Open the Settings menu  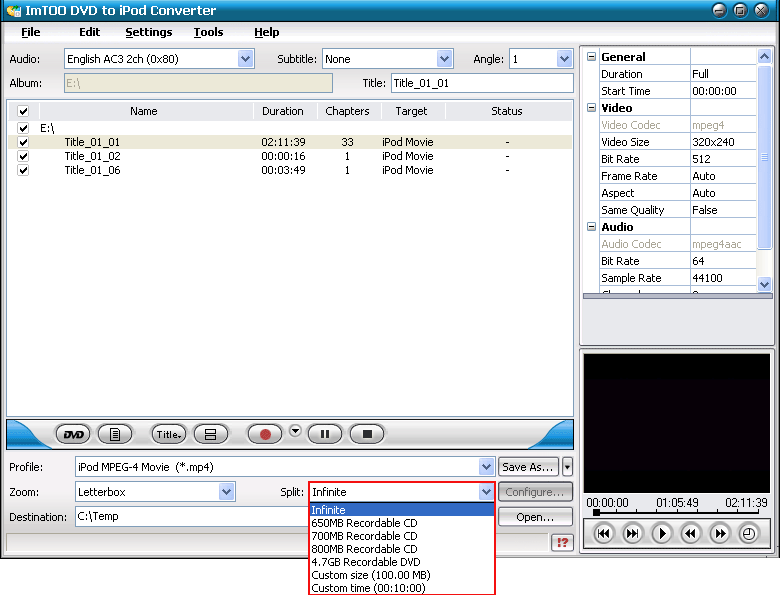click(148, 32)
